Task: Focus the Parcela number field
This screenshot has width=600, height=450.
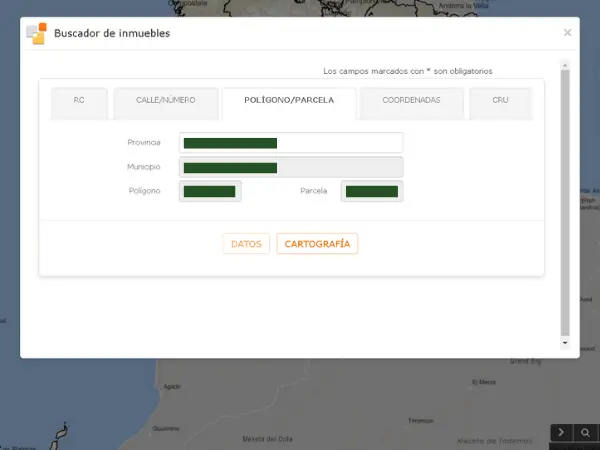Action: [372, 191]
